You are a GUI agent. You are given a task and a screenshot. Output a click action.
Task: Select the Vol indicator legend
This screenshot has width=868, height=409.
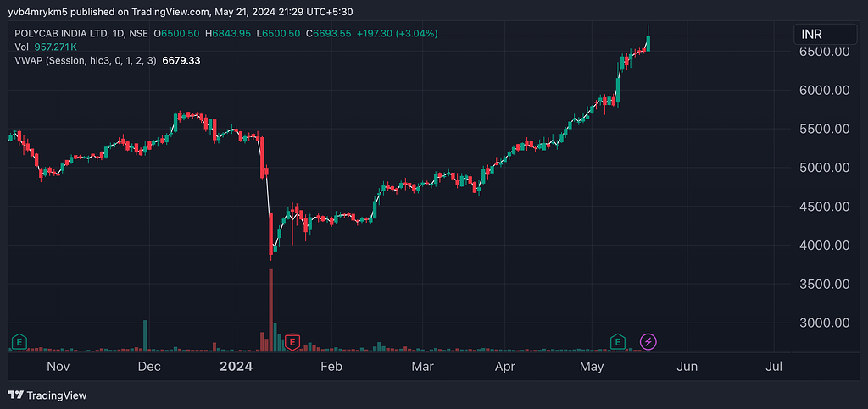click(x=21, y=47)
